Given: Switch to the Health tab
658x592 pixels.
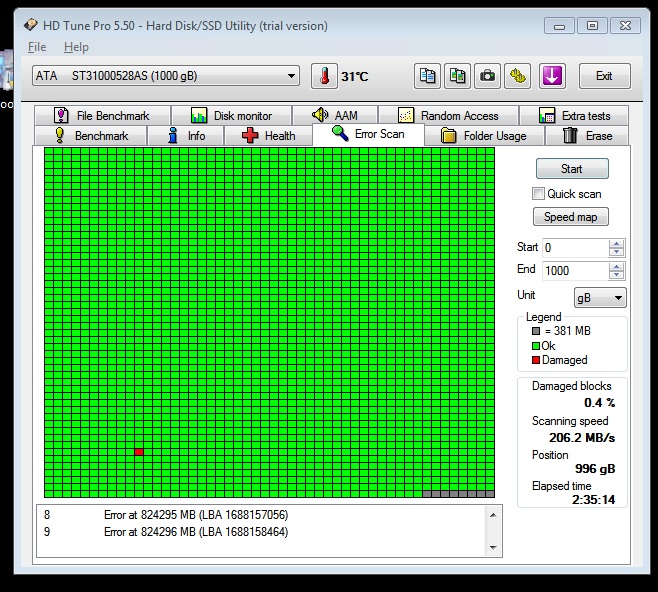Looking at the screenshot, I should coord(269,136).
